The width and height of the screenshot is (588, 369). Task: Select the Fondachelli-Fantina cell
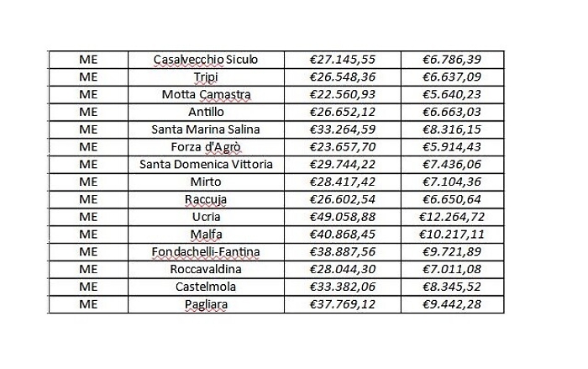206,252
